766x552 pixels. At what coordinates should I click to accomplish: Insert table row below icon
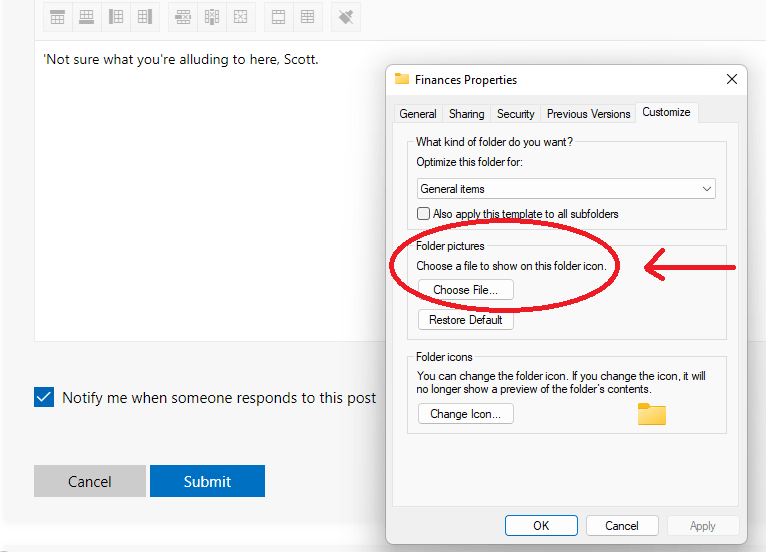pyautogui.click(x=86, y=17)
